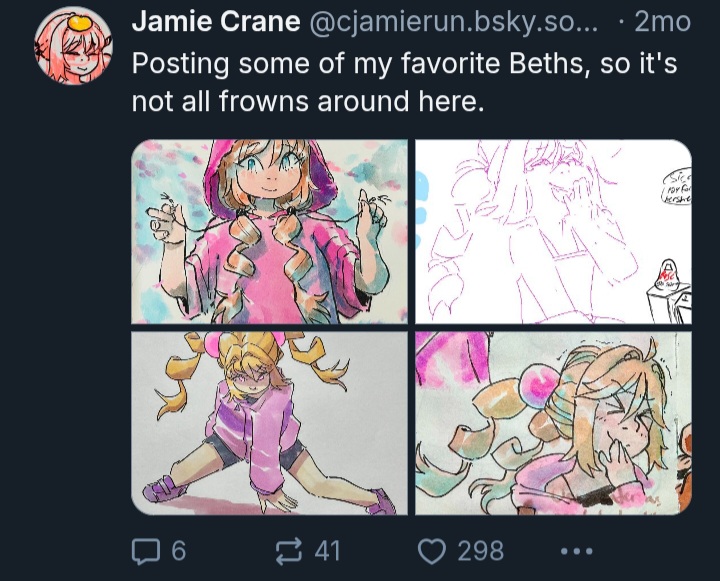This screenshot has height=581, width=720.
Task: View the purple line sketch thumbnail
Action: [553, 232]
